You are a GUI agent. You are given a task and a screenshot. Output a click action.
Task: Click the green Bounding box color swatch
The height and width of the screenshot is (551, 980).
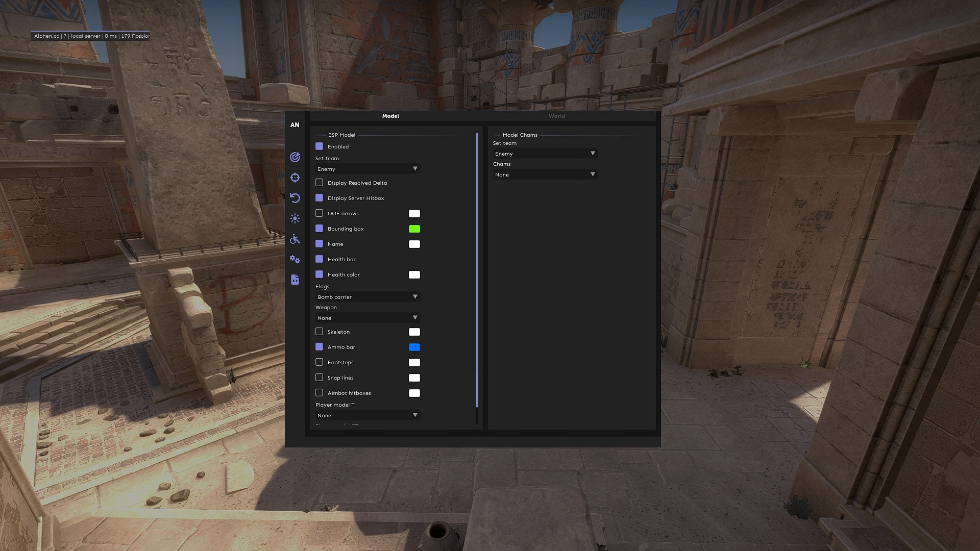pyautogui.click(x=414, y=229)
